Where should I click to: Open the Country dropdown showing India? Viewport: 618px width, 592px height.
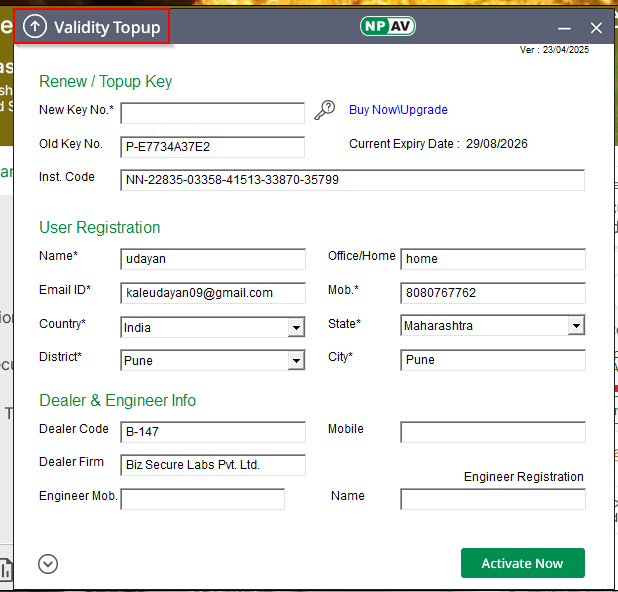(296, 327)
